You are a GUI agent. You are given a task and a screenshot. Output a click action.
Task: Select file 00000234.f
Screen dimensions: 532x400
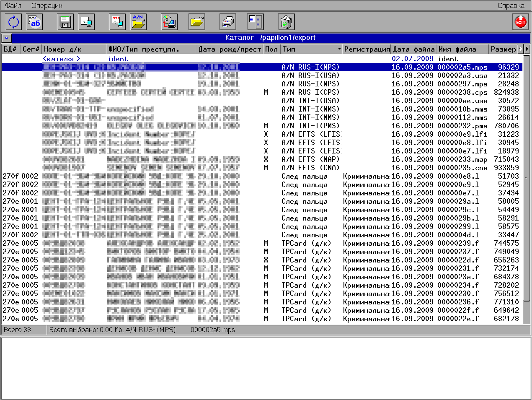tap(262, 285)
